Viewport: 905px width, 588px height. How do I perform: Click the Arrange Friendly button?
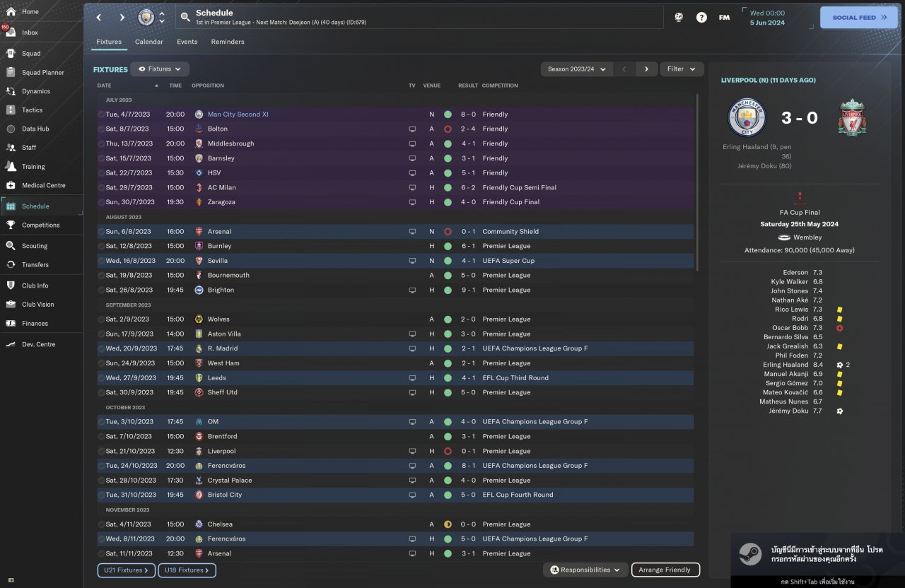(665, 570)
